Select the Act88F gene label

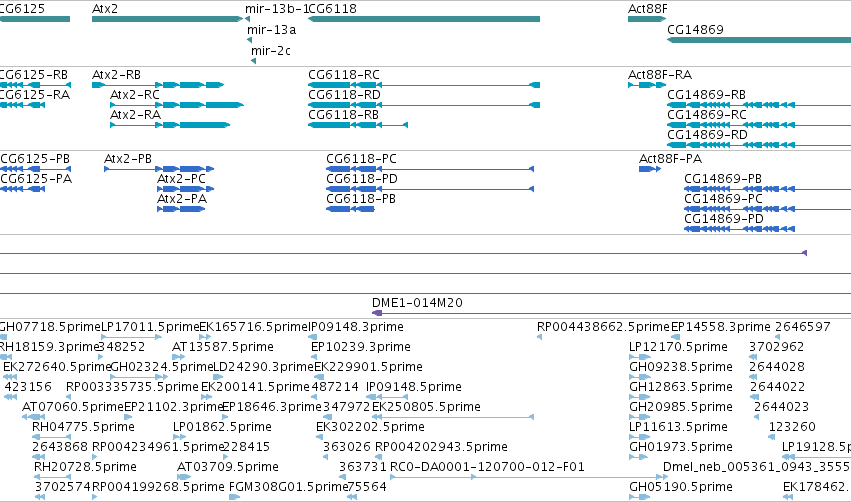(x=647, y=9)
